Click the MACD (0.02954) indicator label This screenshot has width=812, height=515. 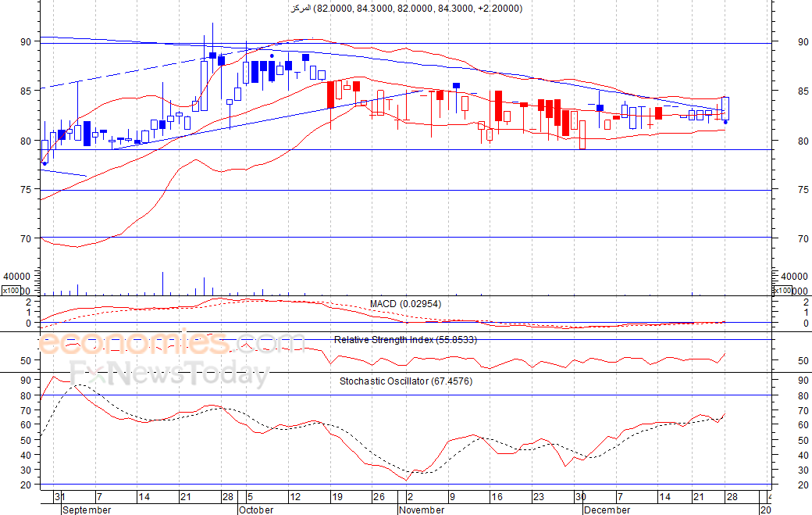pyautogui.click(x=405, y=304)
